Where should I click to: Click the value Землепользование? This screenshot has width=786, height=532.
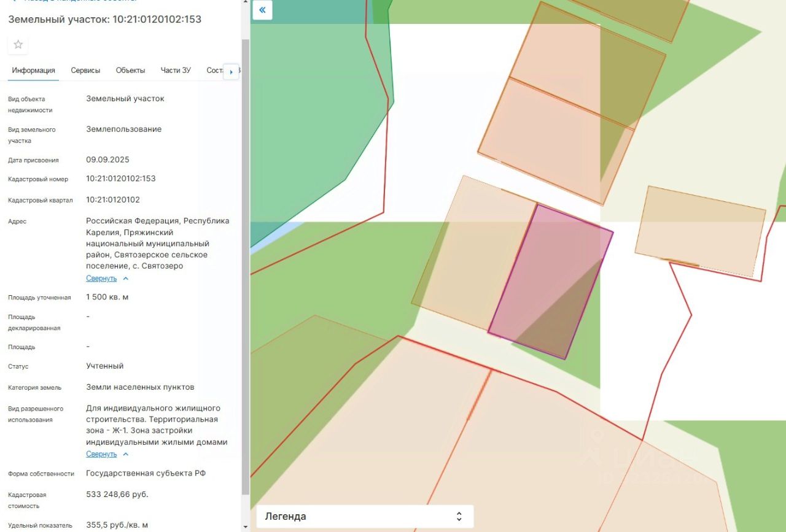124,129
